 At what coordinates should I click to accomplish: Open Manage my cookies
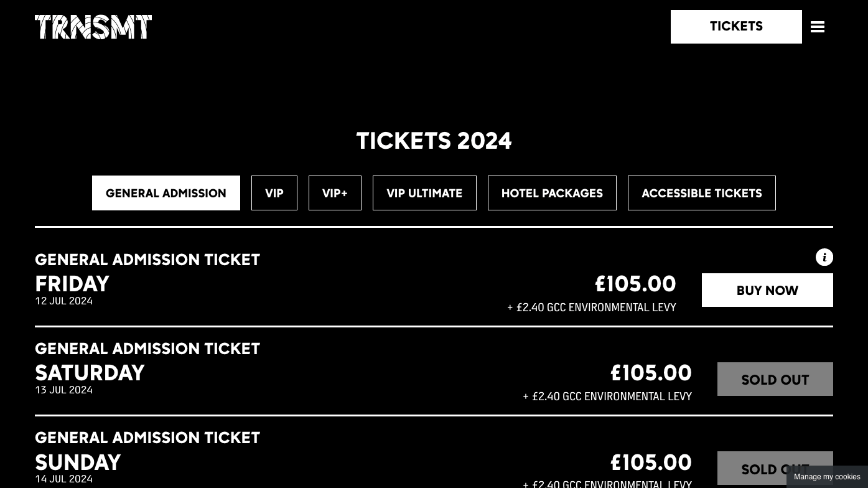coord(827,477)
